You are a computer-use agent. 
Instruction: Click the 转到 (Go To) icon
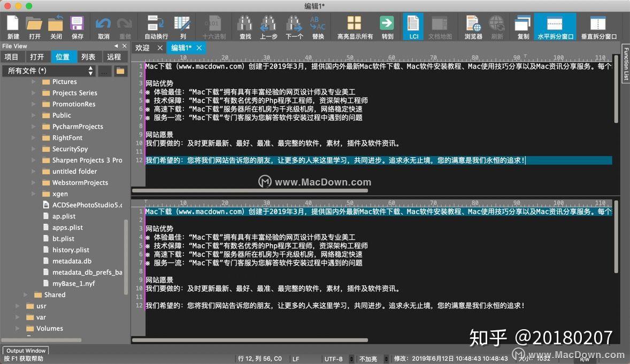pyautogui.click(x=387, y=26)
